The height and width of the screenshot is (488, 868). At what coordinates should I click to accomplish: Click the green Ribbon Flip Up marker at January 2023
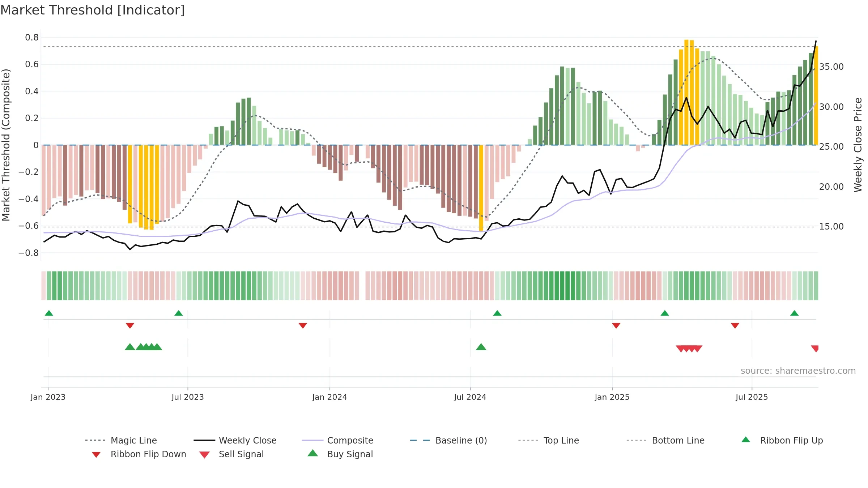click(x=49, y=313)
